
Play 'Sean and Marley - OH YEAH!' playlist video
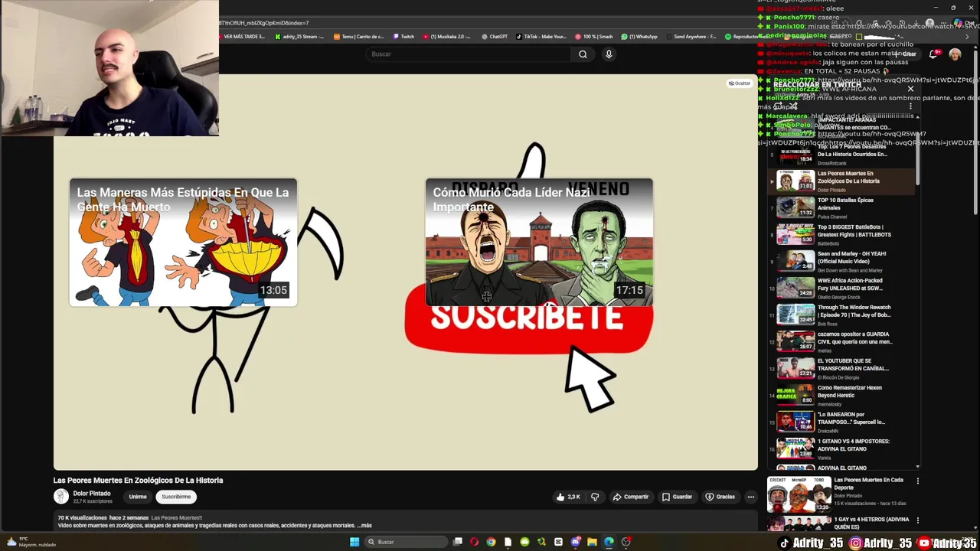tap(842, 262)
